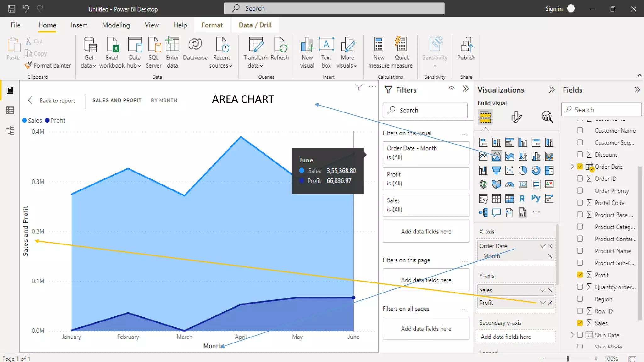This screenshot has height=362, width=644.
Task: Check the Discount field checkbox
Action: pos(580,154)
